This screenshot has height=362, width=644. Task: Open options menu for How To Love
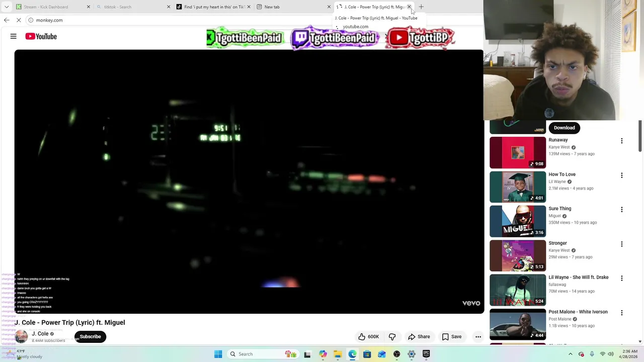(622, 175)
